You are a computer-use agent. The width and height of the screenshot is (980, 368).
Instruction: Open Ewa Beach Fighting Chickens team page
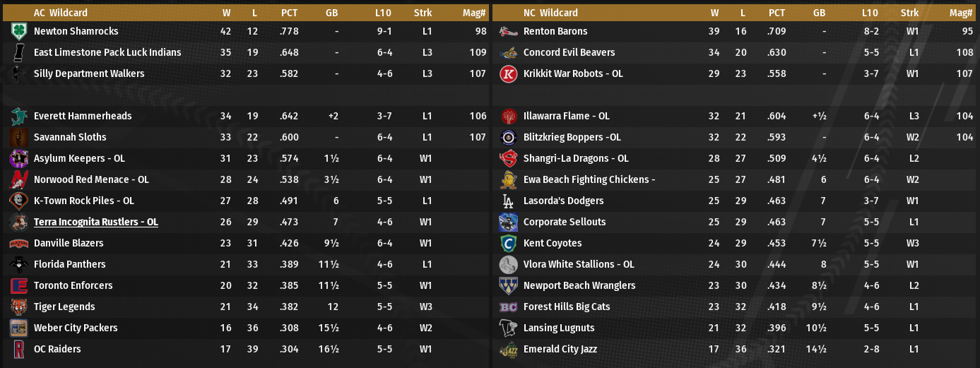589,179
